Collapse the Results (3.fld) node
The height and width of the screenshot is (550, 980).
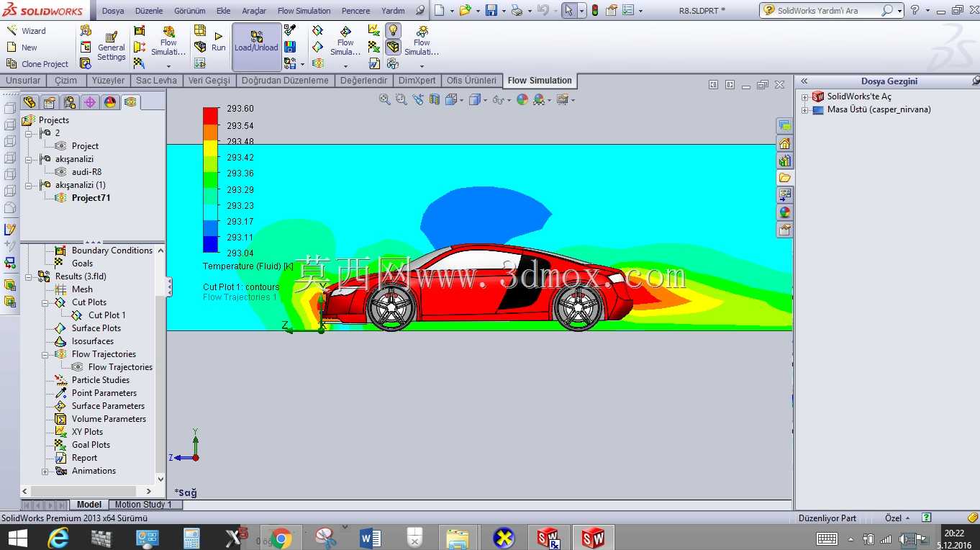[28, 277]
